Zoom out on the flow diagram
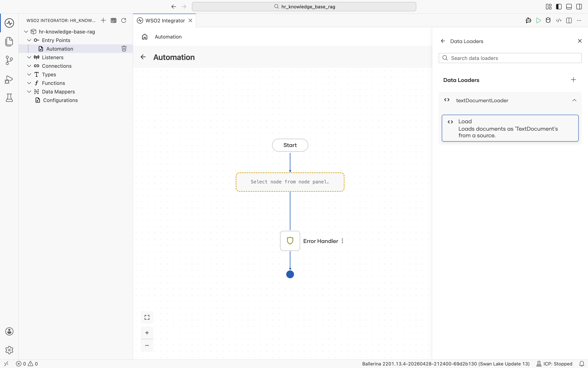 [x=147, y=345]
